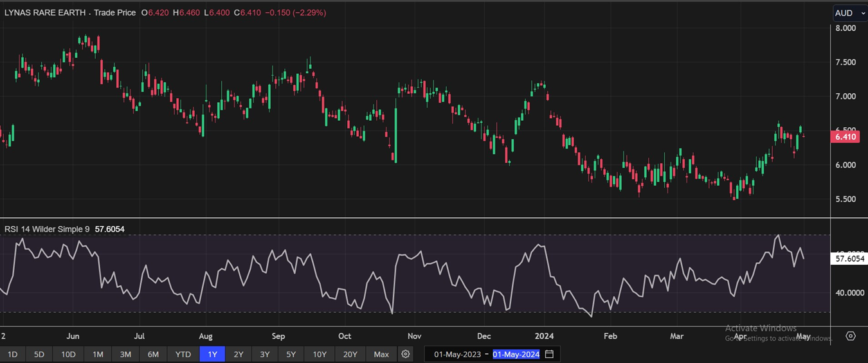Click the RSI 14 Wilder indicator label

click(48, 229)
